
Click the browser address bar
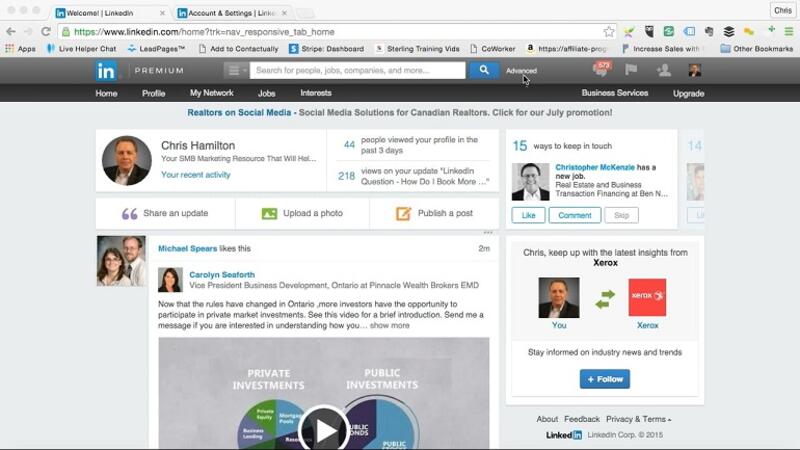click(x=337, y=32)
